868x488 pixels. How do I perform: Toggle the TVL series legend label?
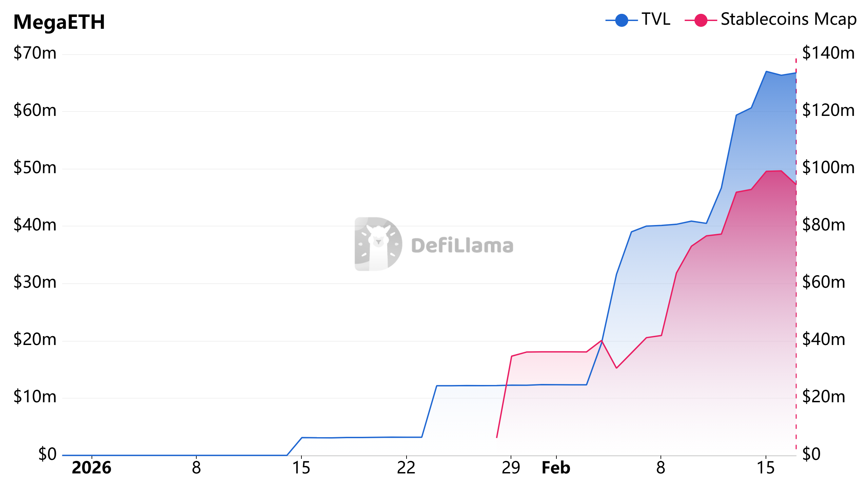tap(656, 19)
